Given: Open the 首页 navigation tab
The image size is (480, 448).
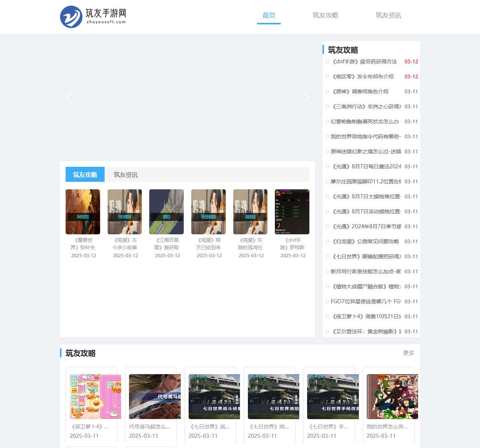Looking at the screenshot, I should tap(269, 15).
